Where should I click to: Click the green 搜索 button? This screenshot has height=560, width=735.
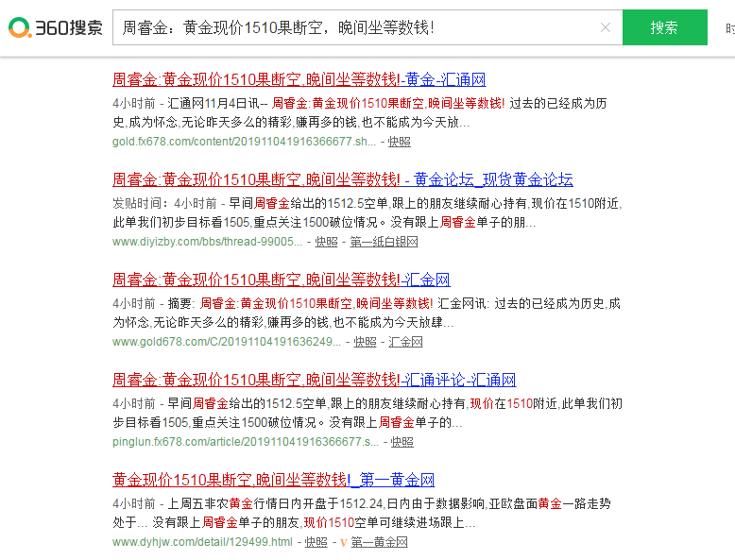coord(664,27)
